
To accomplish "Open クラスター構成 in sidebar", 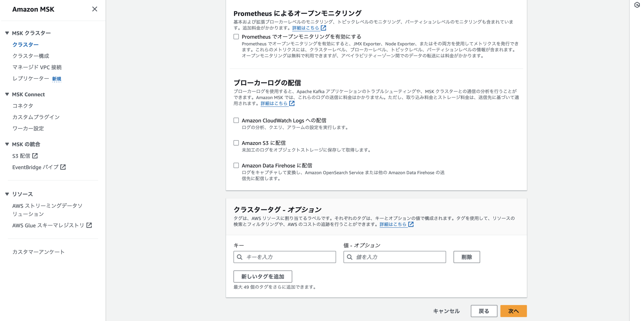I will (x=31, y=56).
